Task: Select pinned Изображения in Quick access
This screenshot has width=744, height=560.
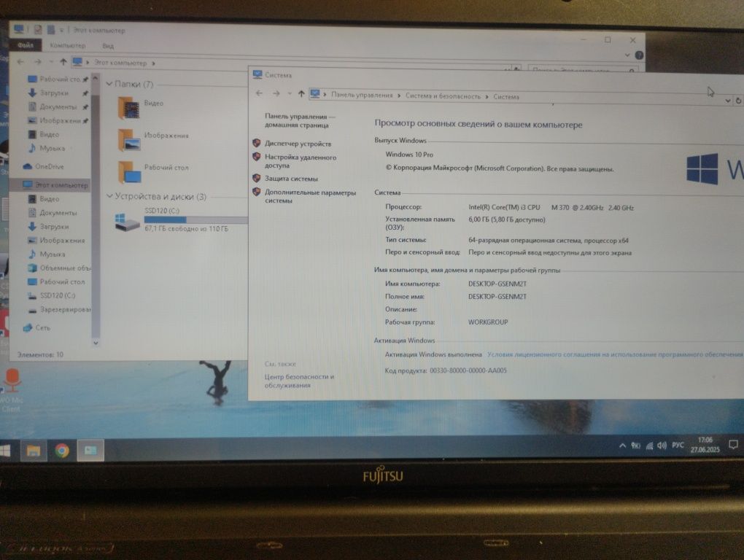Action: [58, 120]
